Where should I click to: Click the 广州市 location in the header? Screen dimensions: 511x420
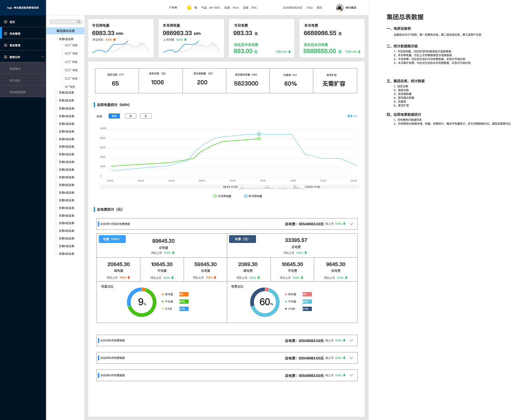[x=173, y=8]
